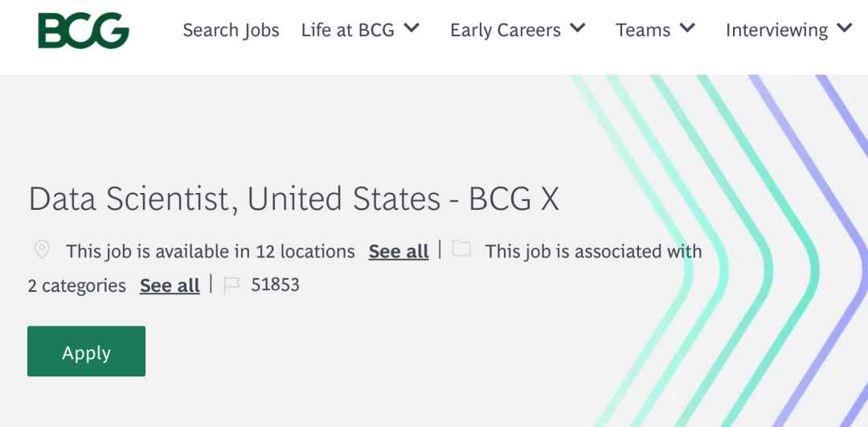Expand the Interviewing dropdown chevron
868x427 pixels.
[845, 27]
